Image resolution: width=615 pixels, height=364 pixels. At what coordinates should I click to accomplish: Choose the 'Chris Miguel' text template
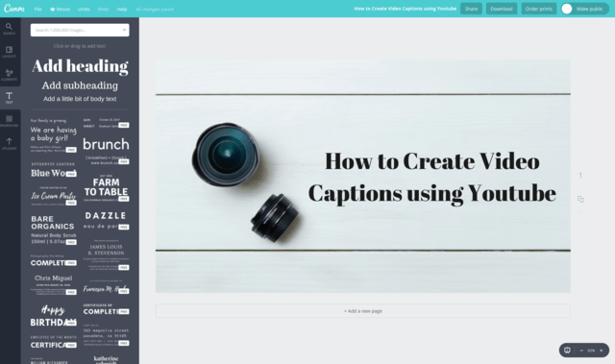(54, 284)
